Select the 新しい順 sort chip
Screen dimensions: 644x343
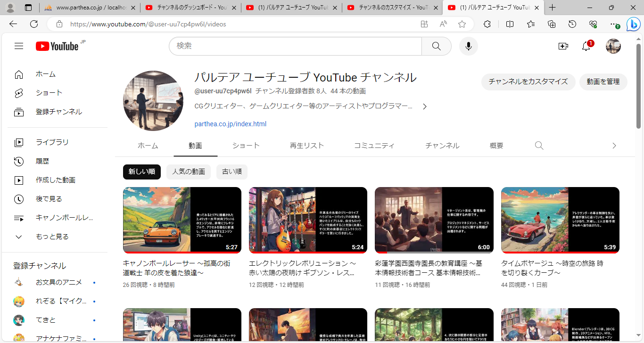(141, 172)
